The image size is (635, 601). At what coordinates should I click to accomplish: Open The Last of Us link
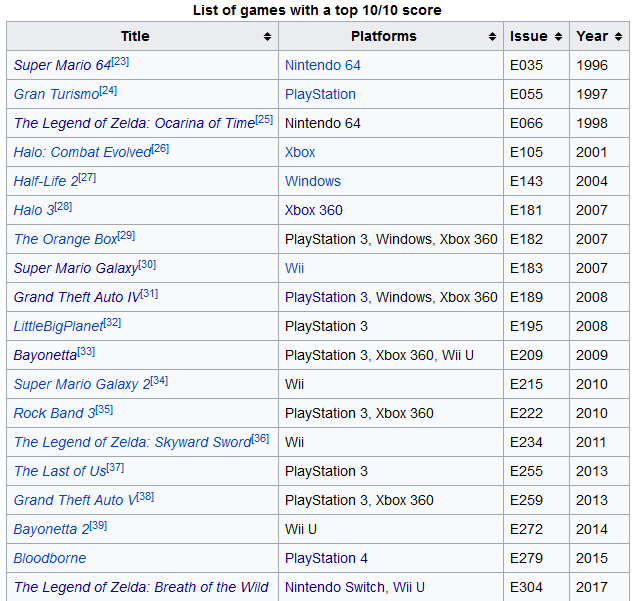pos(60,471)
